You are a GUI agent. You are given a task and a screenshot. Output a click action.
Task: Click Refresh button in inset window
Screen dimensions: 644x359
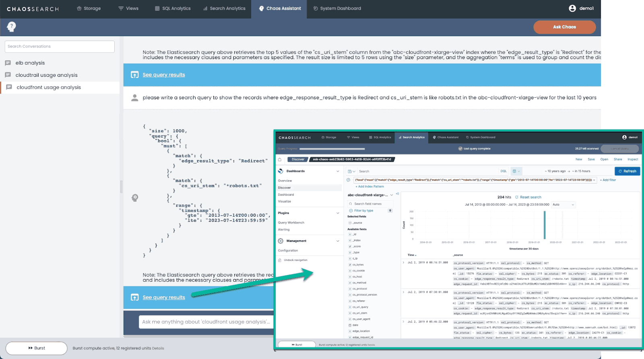click(x=627, y=171)
